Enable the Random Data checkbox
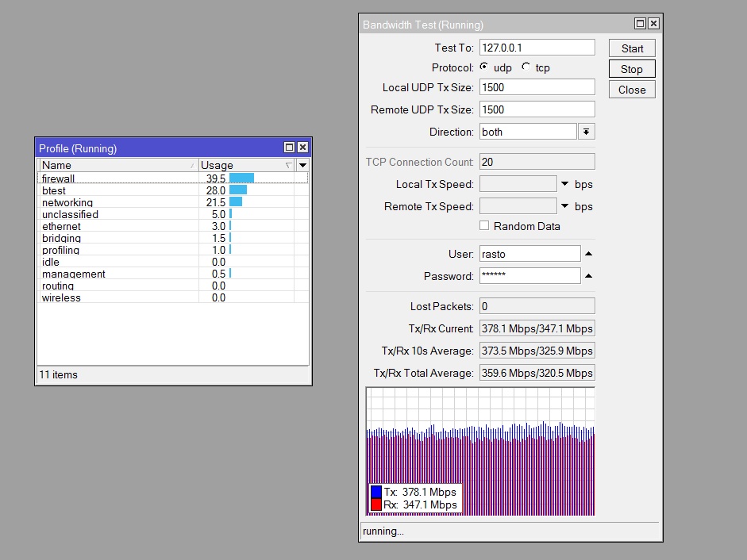The image size is (747, 560). [484, 226]
